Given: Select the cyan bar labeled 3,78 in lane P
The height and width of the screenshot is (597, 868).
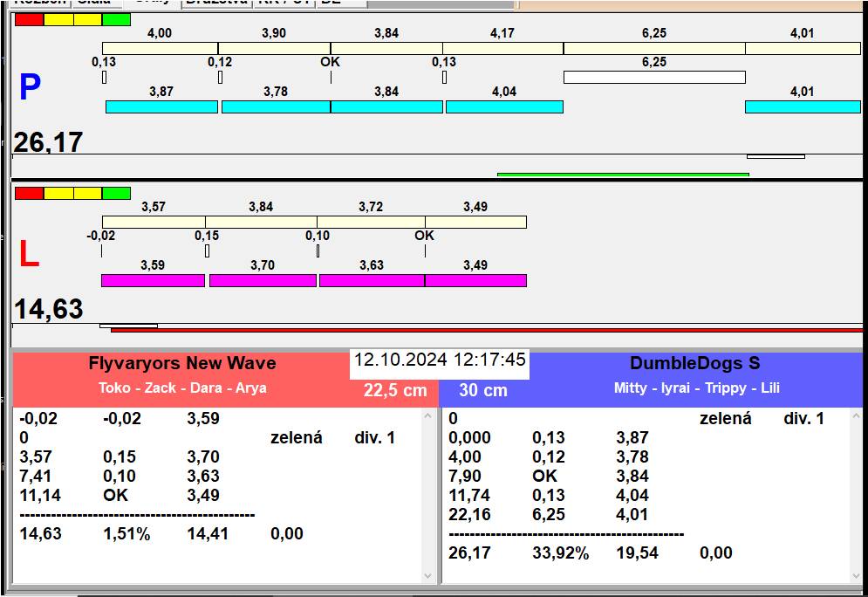Looking at the screenshot, I should tap(277, 106).
